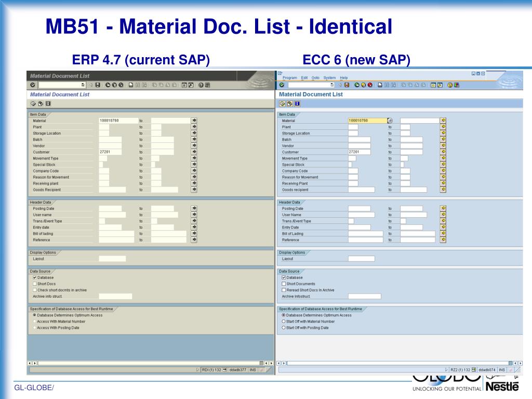Click Material multiple selection arrow in ERP 4.7
The width and height of the screenshot is (532, 399).
click(194, 121)
